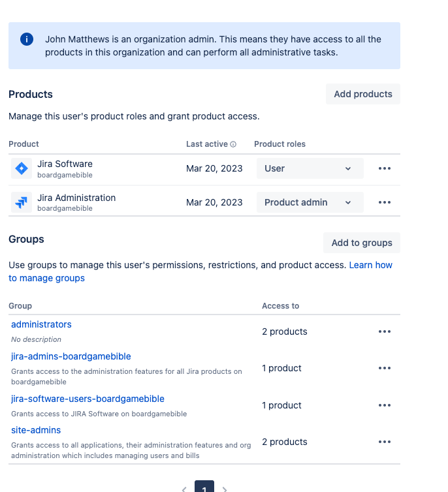Open the administrators group link

click(41, 324)
